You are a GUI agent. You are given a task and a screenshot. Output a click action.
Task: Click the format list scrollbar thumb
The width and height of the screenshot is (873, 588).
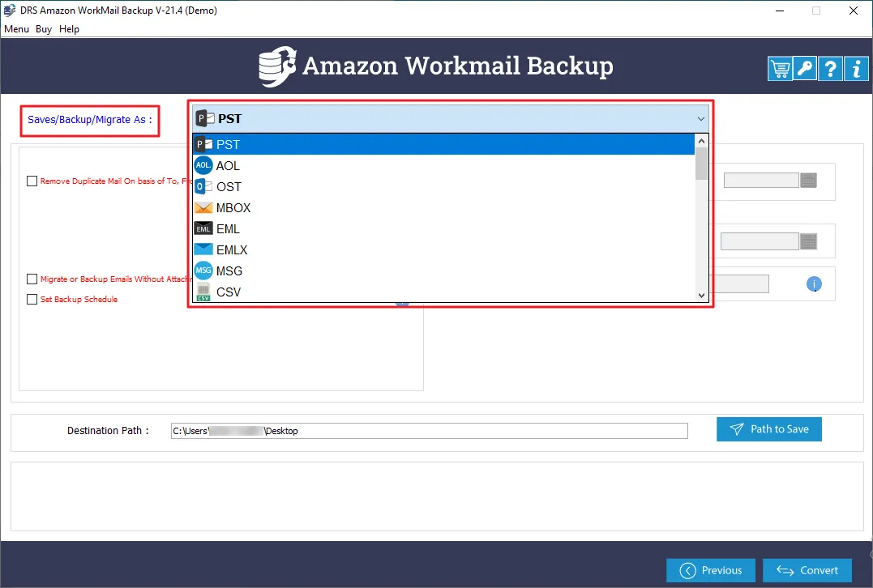pos(701,164)
